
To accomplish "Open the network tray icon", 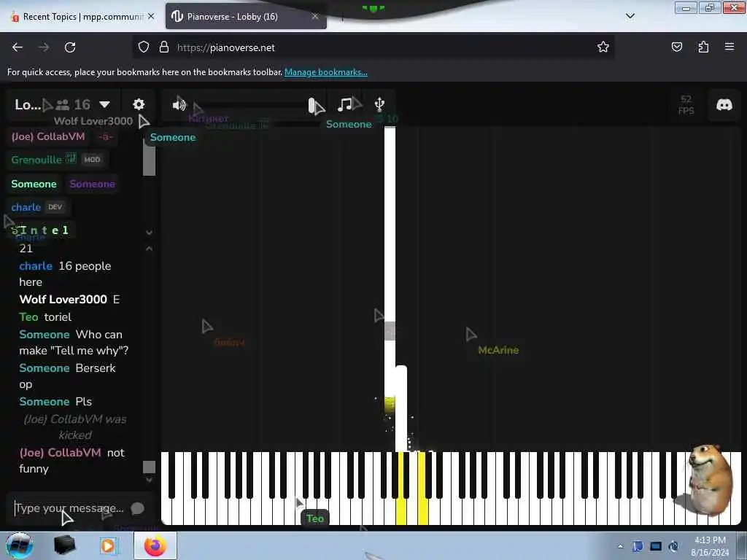I will pyautogui.click(x=656, y=546).
